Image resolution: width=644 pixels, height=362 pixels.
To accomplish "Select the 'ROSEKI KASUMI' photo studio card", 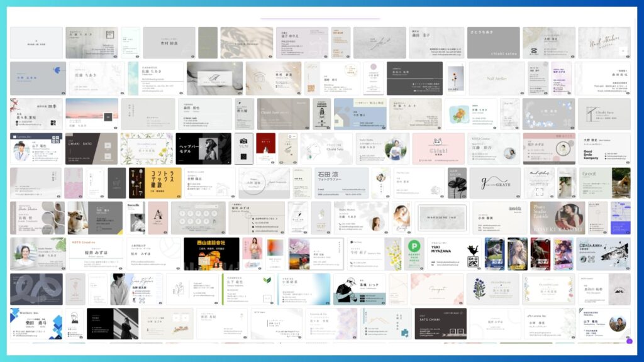I will [x=557, y=218].
